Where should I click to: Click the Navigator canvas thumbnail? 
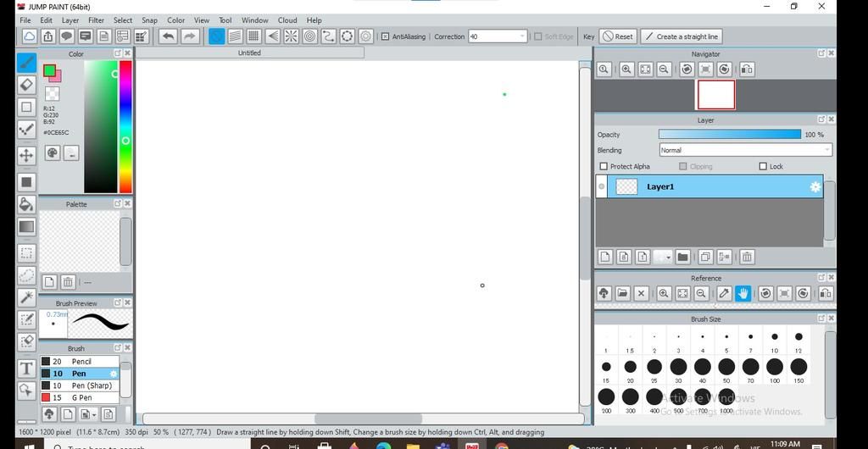(715, 95)
